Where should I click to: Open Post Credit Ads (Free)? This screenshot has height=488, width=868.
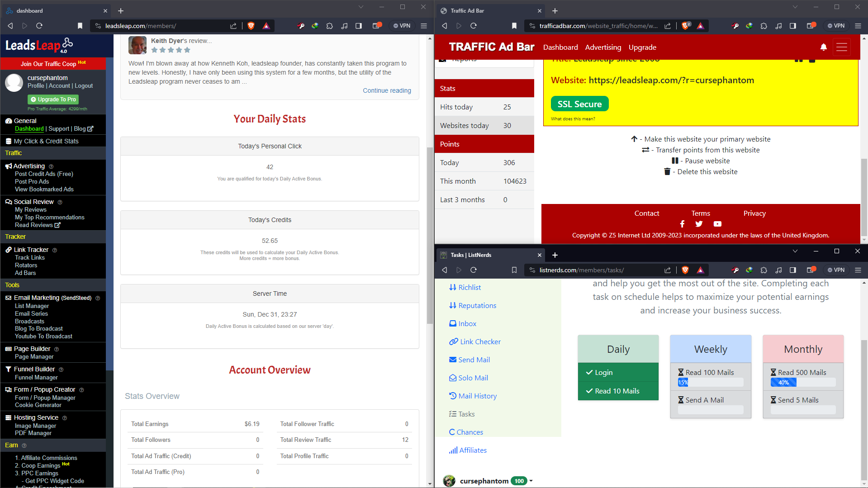(x=44, y=174)
